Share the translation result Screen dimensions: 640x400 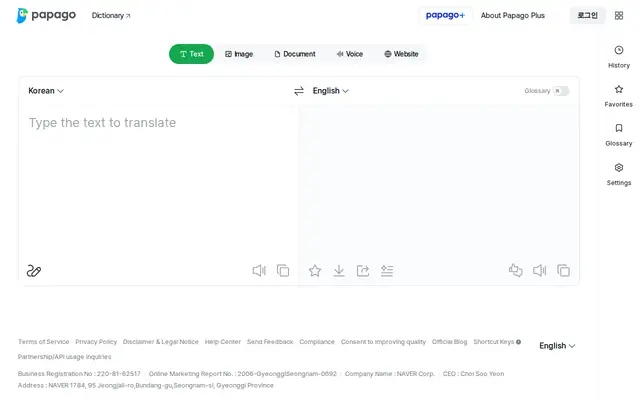coord(363,271)
